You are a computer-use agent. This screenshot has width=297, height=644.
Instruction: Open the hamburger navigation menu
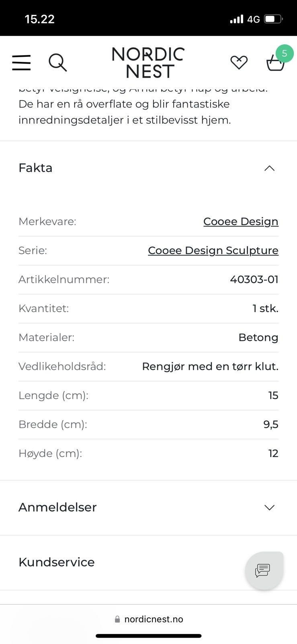click(21, 62)
